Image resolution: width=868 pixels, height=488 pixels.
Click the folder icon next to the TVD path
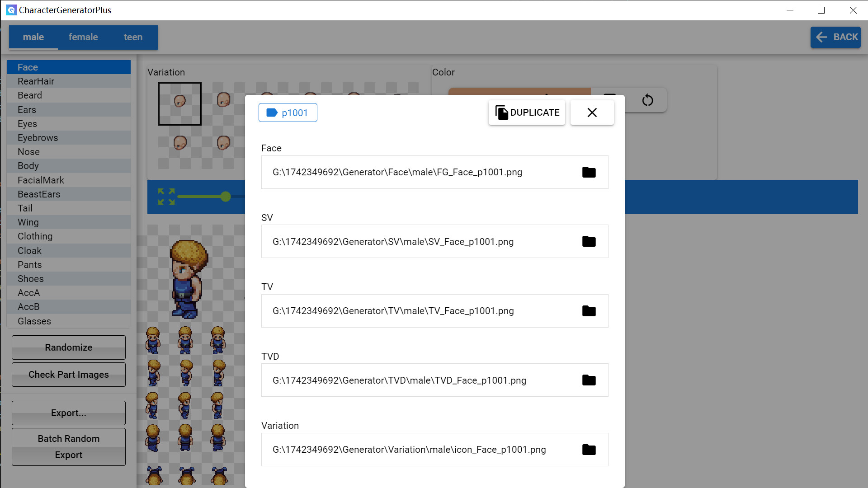589,380
